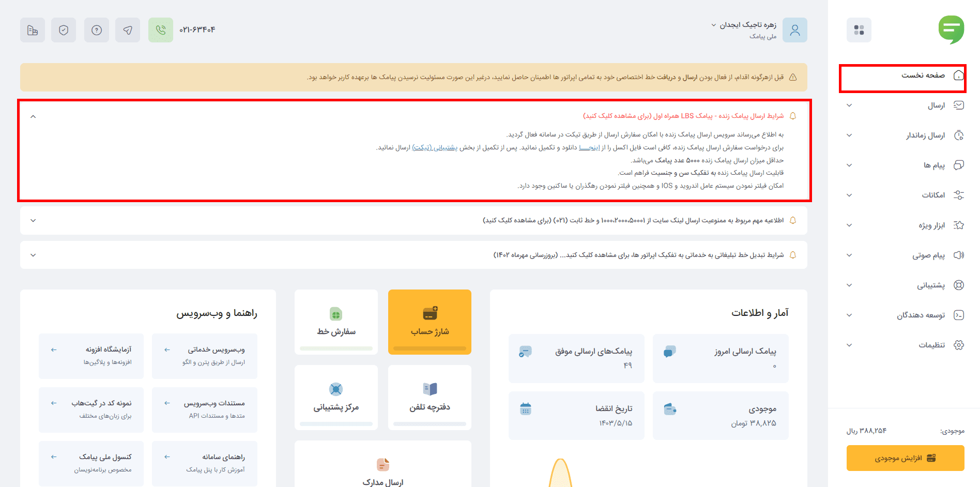Open آزمایشگاه افزونه guide card
Image resolution: width=980 pixels, height=487 pixels.
[x=91, y=356]
